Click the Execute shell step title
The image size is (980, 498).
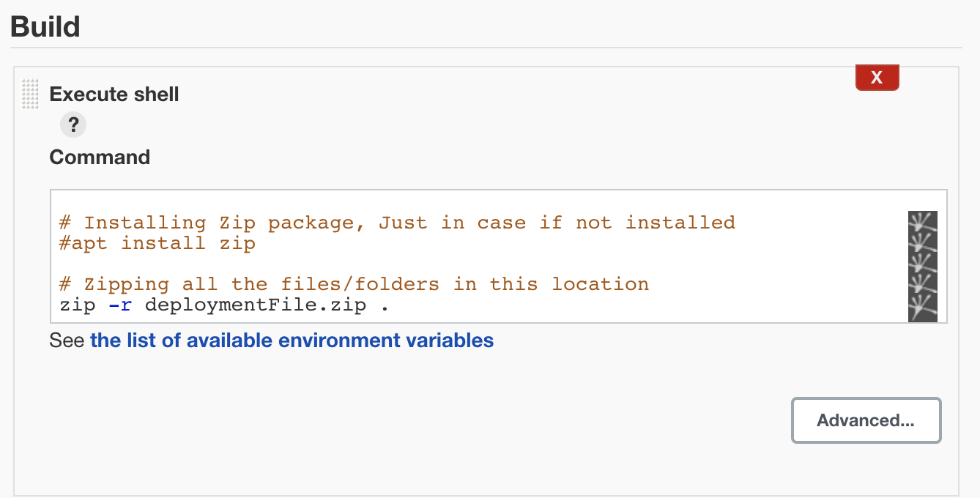pyautogui.click(x=114, y=94)
